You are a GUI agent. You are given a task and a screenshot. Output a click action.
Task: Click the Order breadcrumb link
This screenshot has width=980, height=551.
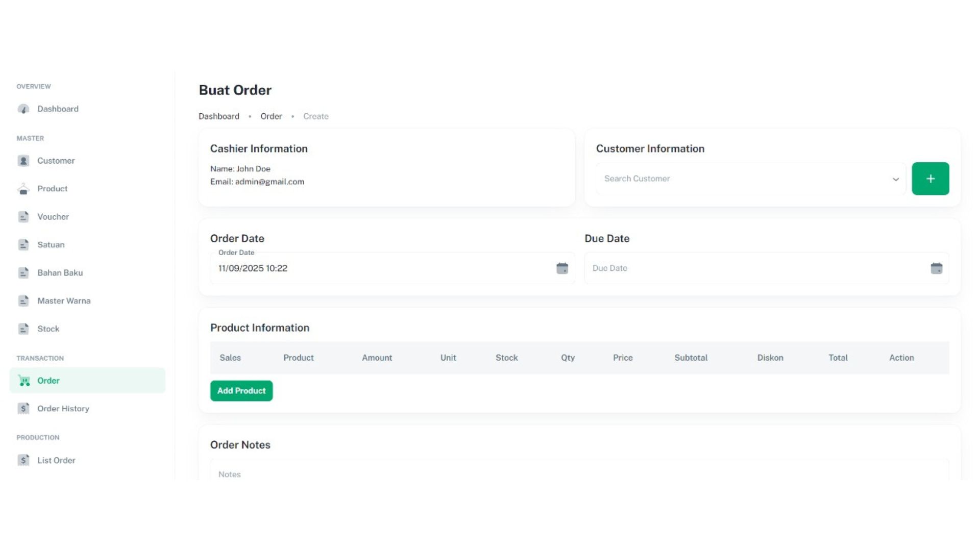[271, 116]
